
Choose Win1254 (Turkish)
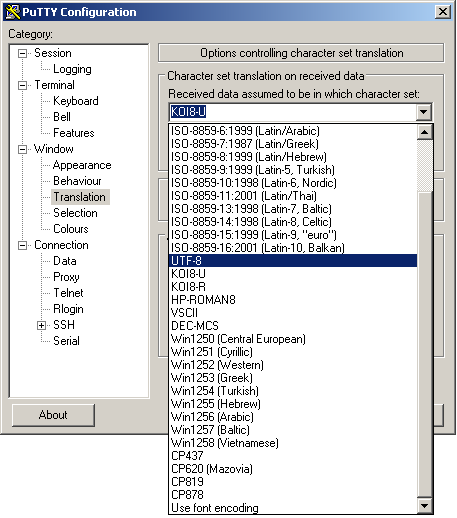point(293,391)
